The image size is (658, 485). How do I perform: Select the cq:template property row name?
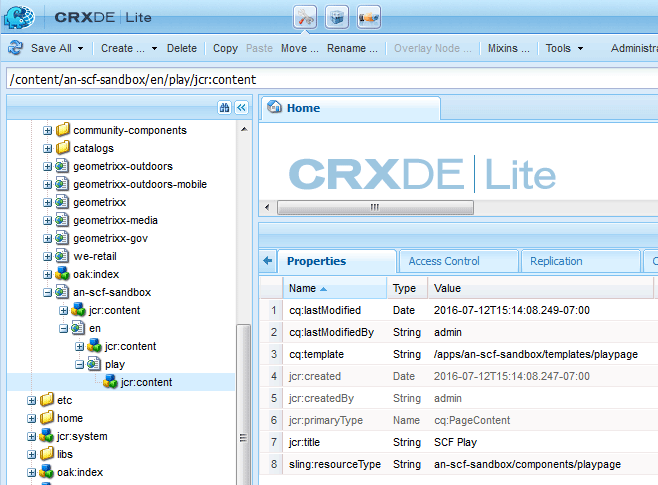click(316, 354)
